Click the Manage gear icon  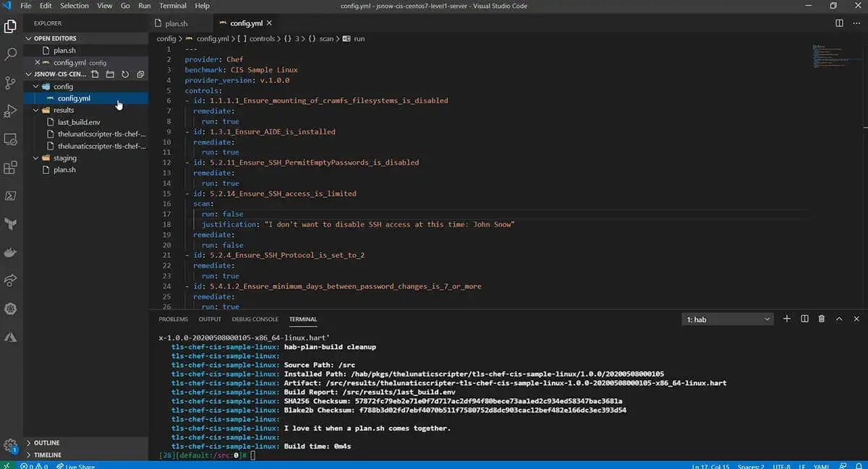(10, 444)
